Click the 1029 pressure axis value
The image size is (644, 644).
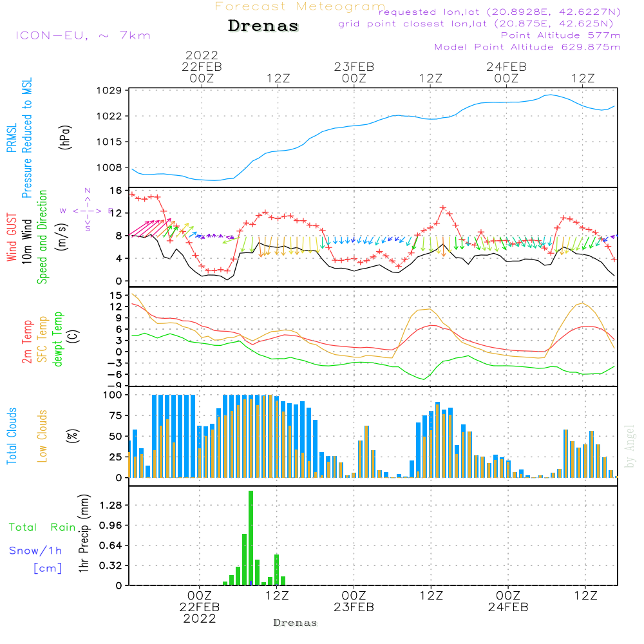point(109,90)
